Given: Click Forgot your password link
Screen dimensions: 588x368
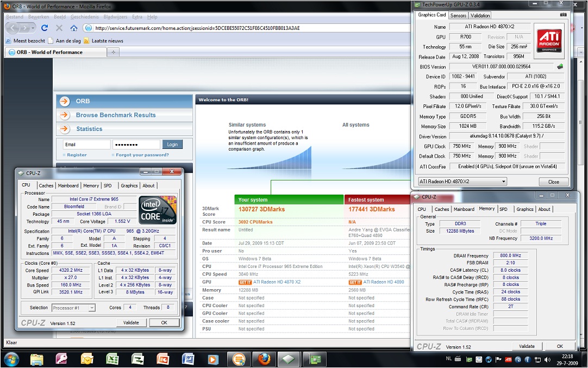Looking at the screenshot, I should [x=142, y=154].
